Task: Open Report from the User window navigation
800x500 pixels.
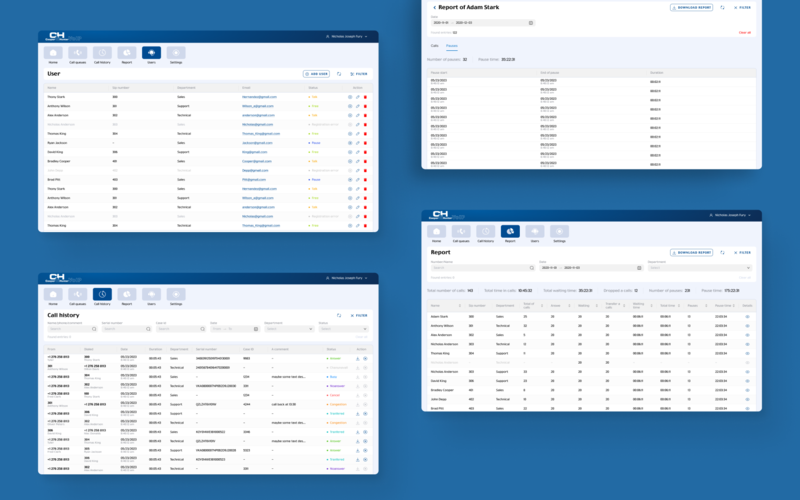Action: click(x=127, y=53)
